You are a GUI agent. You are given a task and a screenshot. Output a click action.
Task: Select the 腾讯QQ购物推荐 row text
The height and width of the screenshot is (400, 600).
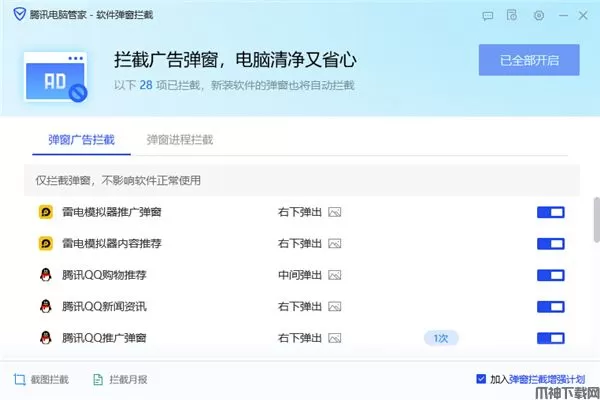104,275
